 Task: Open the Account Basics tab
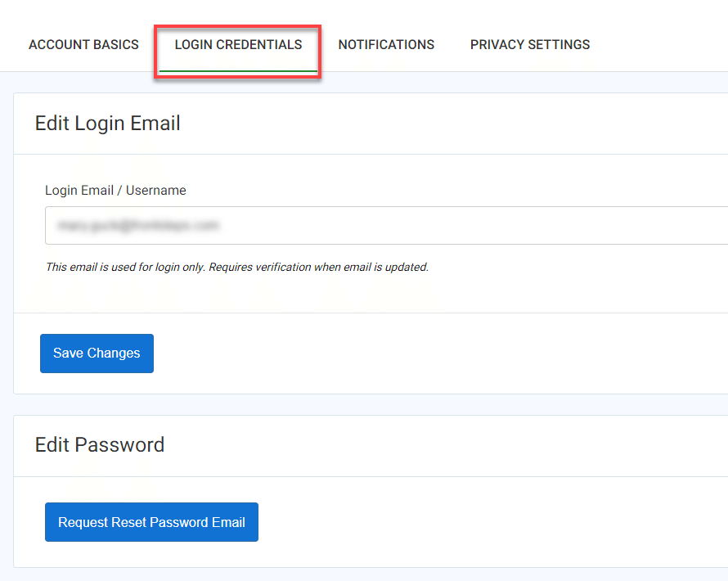click(83, 44)
